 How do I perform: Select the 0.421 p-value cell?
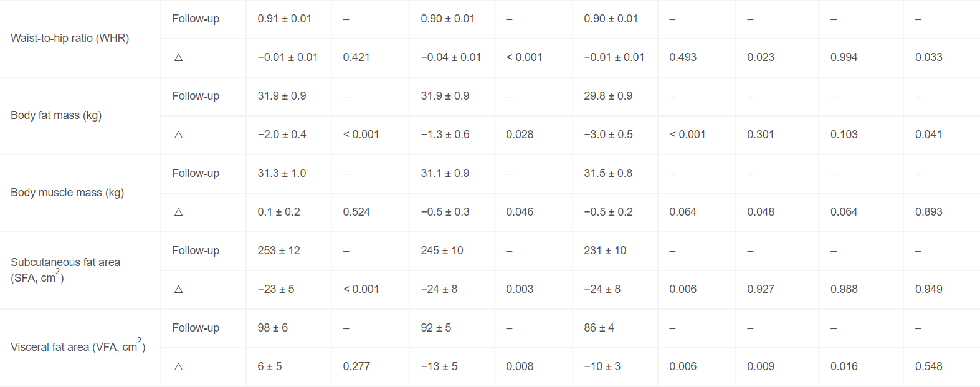(356, 57)
